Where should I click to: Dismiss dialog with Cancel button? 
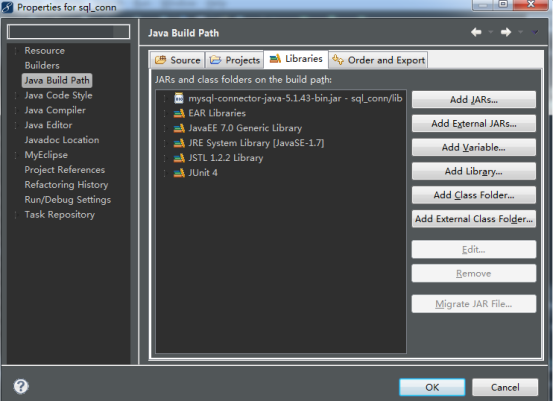click(x=505, y=388)
